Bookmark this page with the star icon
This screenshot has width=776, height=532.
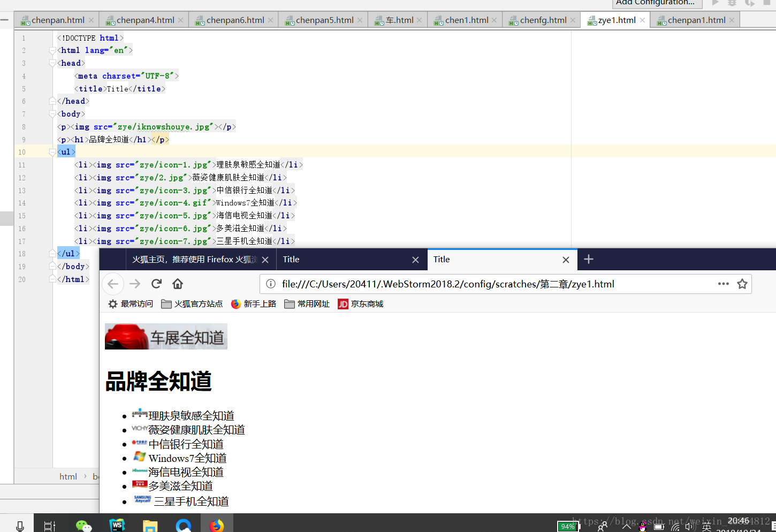click(742, 284)
